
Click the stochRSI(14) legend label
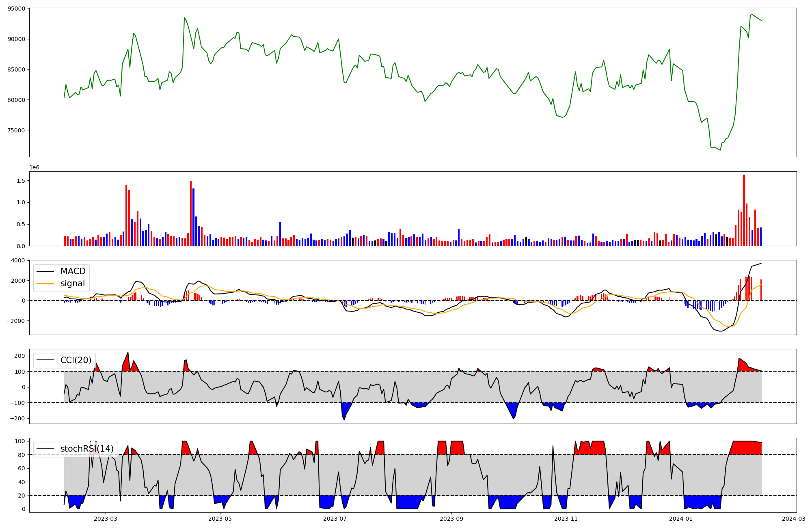pos(87,449)
